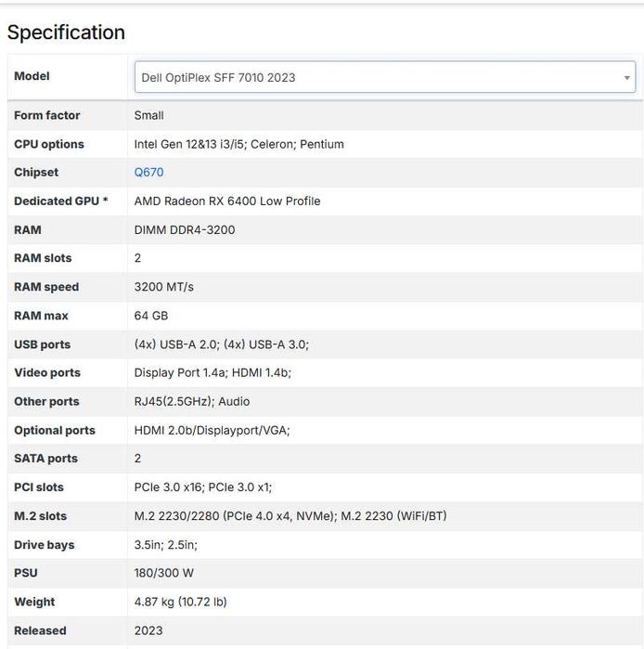Image resolution: width=644 pixels, height=649 pixels.
Task: Select the value '3200 MT/s'
Action: [164, 287]
